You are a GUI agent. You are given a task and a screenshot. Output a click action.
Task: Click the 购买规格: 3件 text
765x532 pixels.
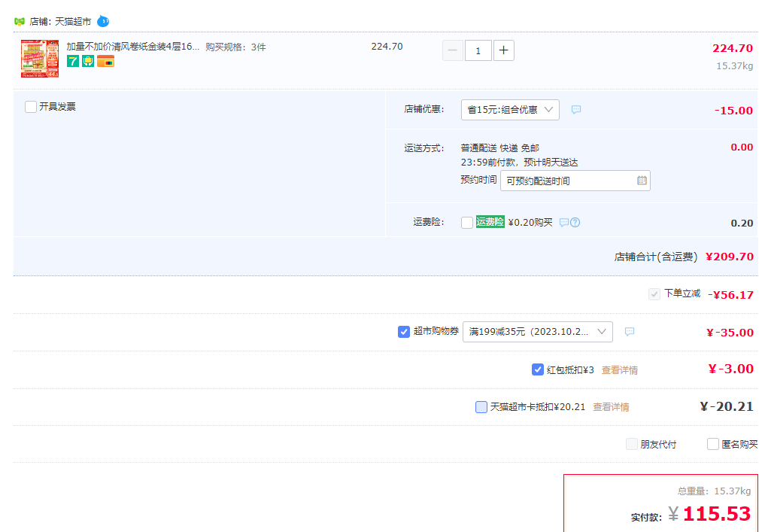coord(235,47)
